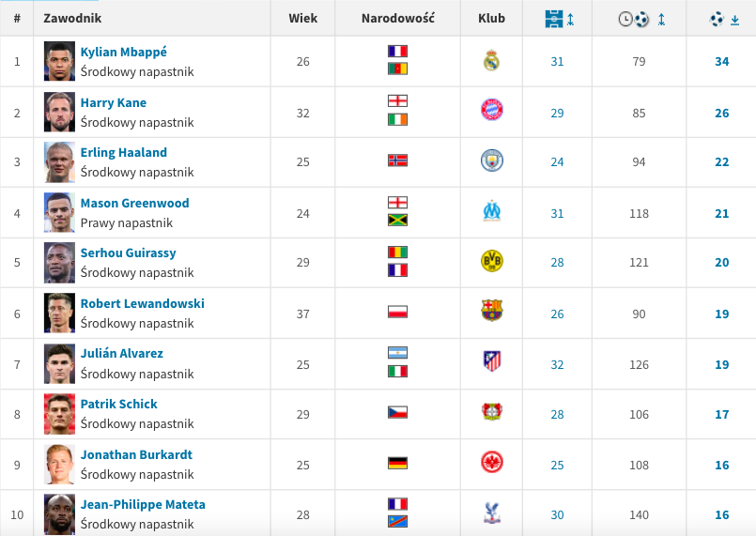Click Patrik Schick's player photo
Image resolution: width=756 pixels, height=536 pixels.
click(59, 413)
